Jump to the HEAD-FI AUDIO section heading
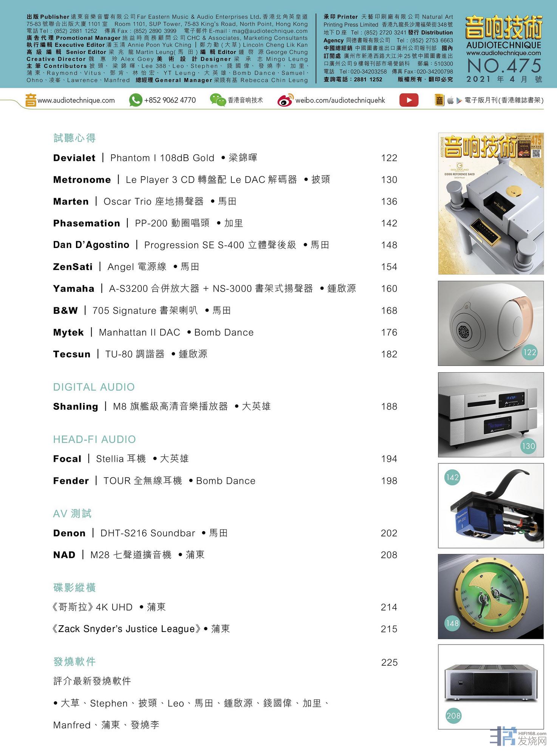This screenshot has width=557, height=756. (94, 439)
